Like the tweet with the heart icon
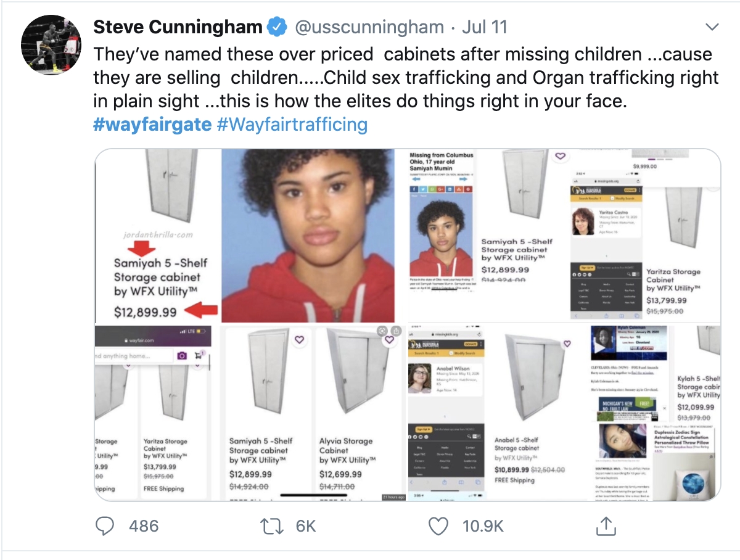 [438, 525]
